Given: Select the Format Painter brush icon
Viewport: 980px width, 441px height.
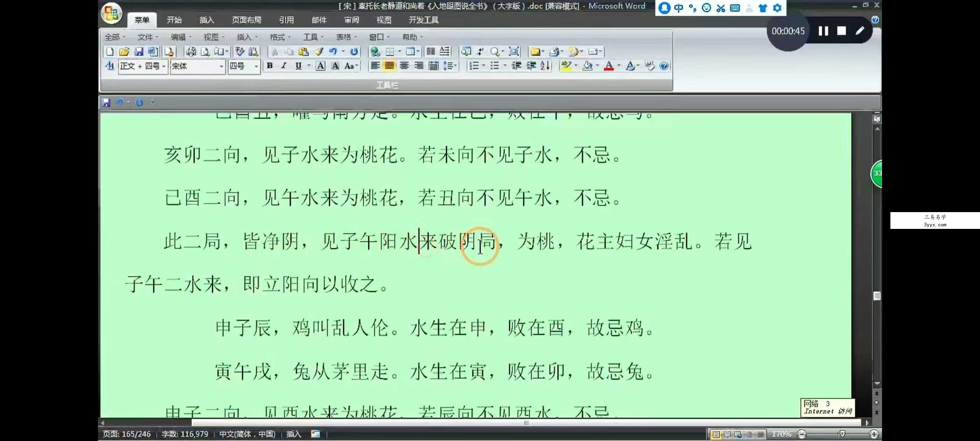Looking at the screenshot, I should click(318, 51).
